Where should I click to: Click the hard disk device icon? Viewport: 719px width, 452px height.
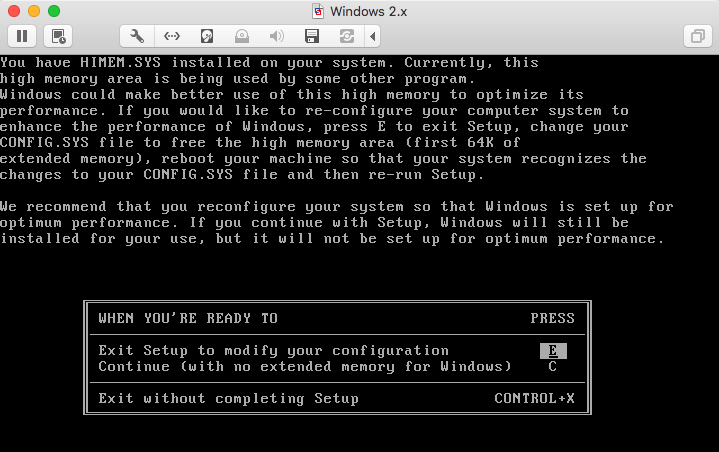coord(207,36)
